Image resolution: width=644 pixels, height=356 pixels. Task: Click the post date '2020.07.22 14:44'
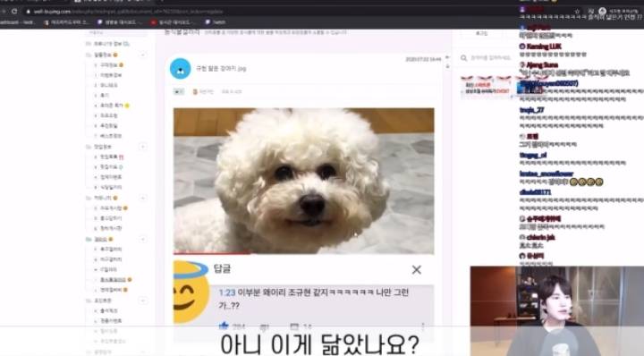coord(423,60)
